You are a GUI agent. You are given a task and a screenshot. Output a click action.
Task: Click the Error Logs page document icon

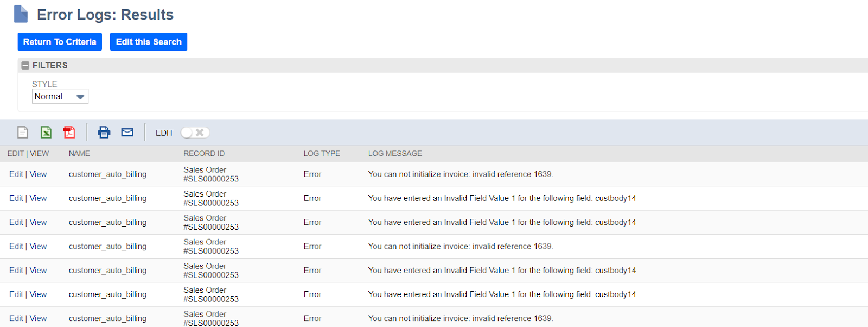click(x=21, y=14)
